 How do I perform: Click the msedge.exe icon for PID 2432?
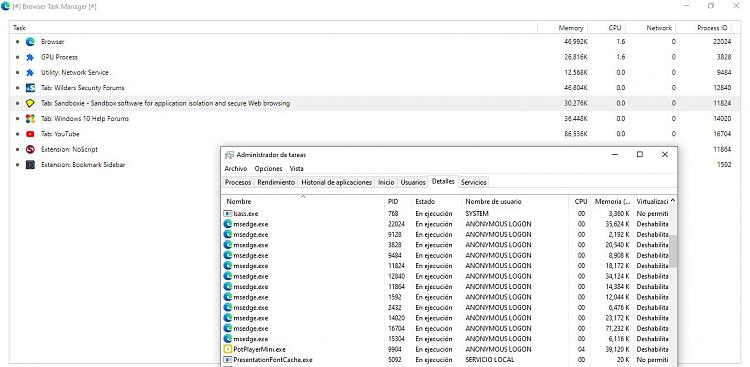point(228,308)
